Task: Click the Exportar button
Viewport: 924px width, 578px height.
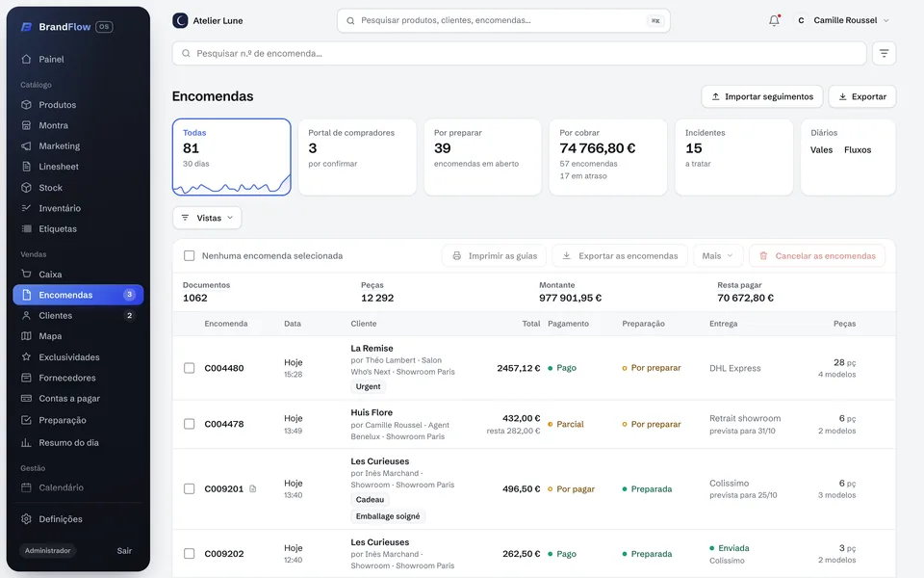Action: coord(862,96)
